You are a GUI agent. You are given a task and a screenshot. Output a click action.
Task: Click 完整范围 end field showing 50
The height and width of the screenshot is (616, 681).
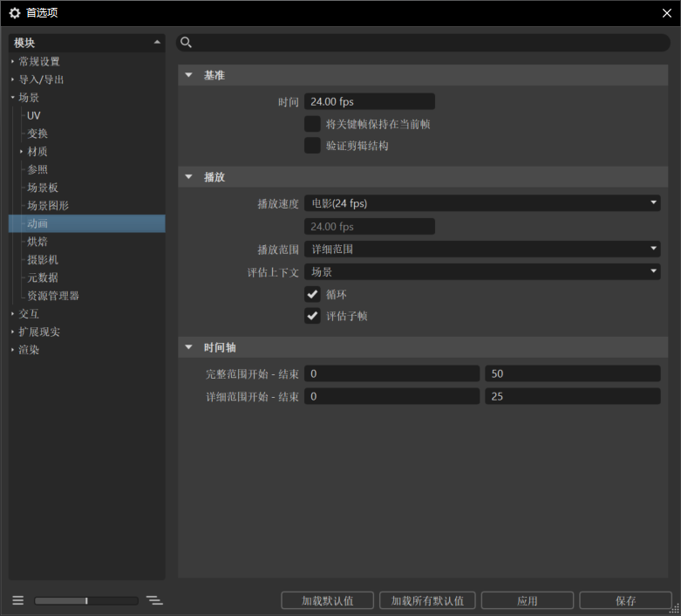tap(573, 373)
